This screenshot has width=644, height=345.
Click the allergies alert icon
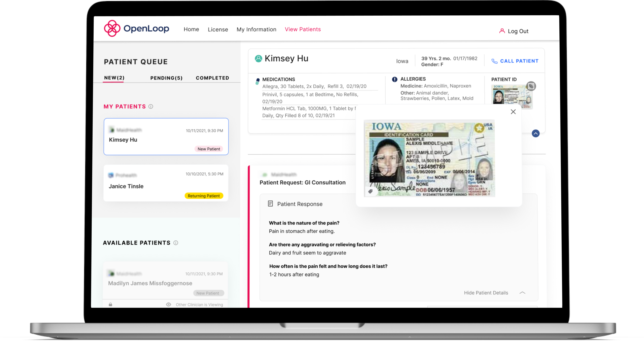[394, 79]
